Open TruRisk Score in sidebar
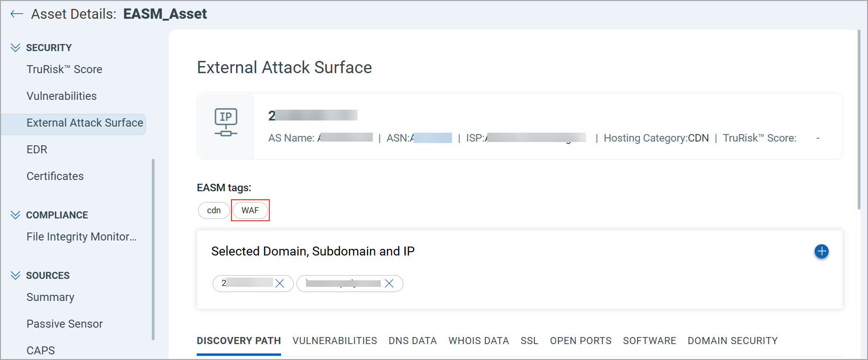The height and width of the screenshot is (360, 868). point(64,69)
